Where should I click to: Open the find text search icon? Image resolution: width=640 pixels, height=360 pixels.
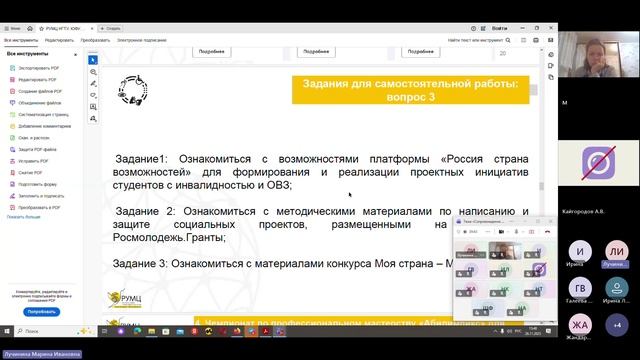pos(508,40)
